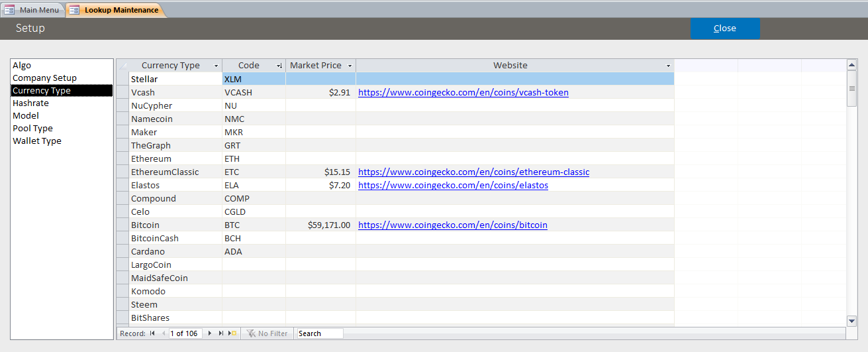Image resolution: width=868 pixels, height=352 pixels.
Task: Click datasheet select-all corner box
Action: (122, 66)
